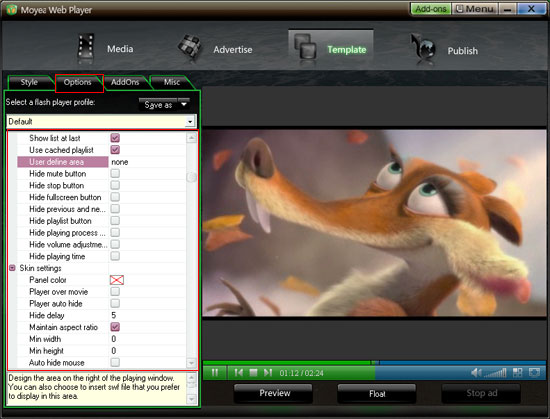Open the Panel color swatch

point(117,280)
